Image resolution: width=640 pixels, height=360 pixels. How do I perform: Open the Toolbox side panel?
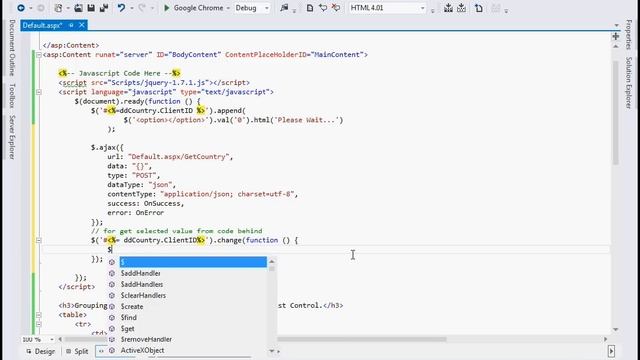tap(12, 96)
